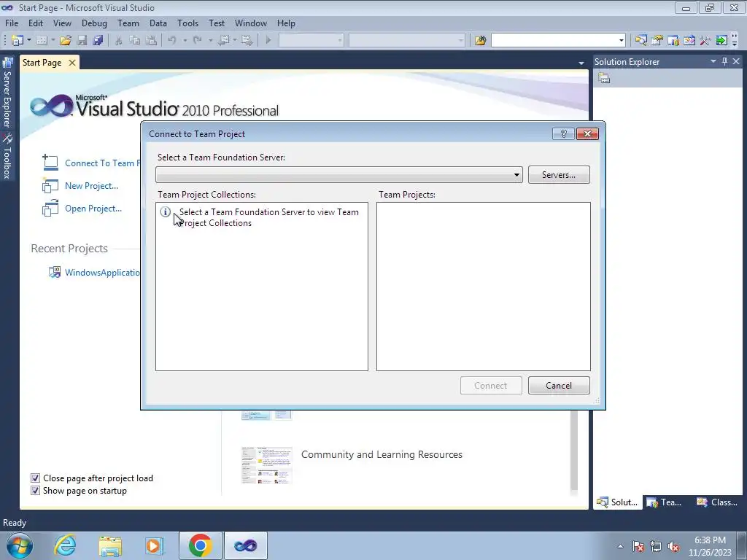Viewport: 747px width, 560px height.
Task: Click the New Project toolbar icon
Action: pos(18,41)
